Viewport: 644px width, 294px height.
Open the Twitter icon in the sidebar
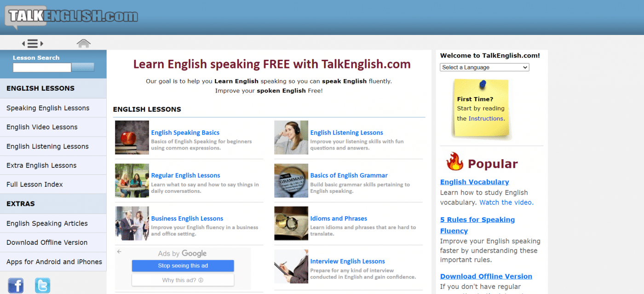pos(42,285)
